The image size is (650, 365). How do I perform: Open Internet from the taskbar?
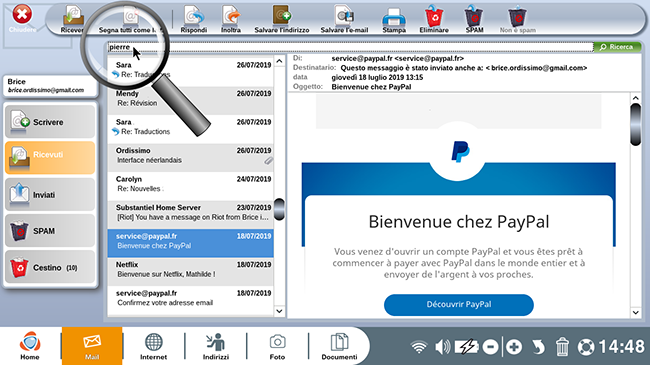coord(153,346)
